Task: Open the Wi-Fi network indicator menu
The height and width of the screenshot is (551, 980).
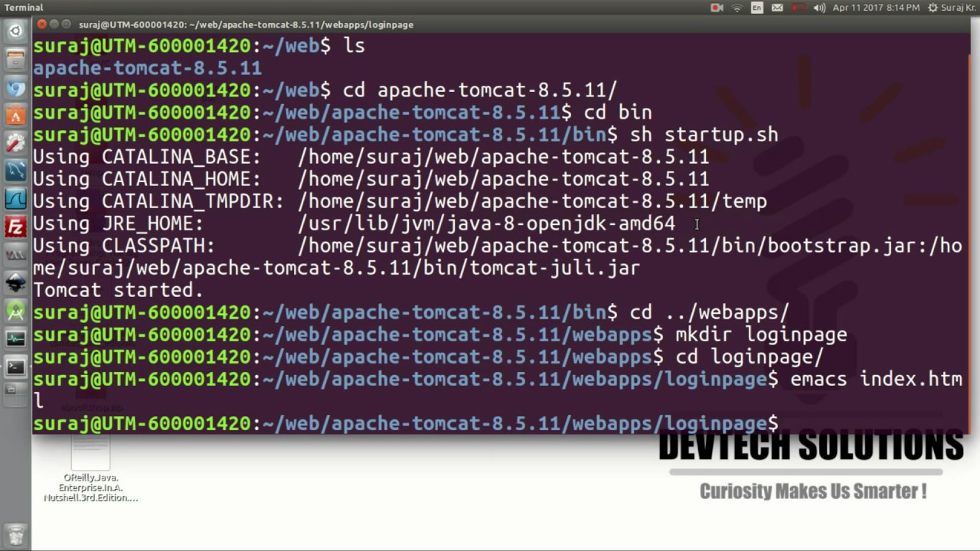Action: click(x=737, y=8)
